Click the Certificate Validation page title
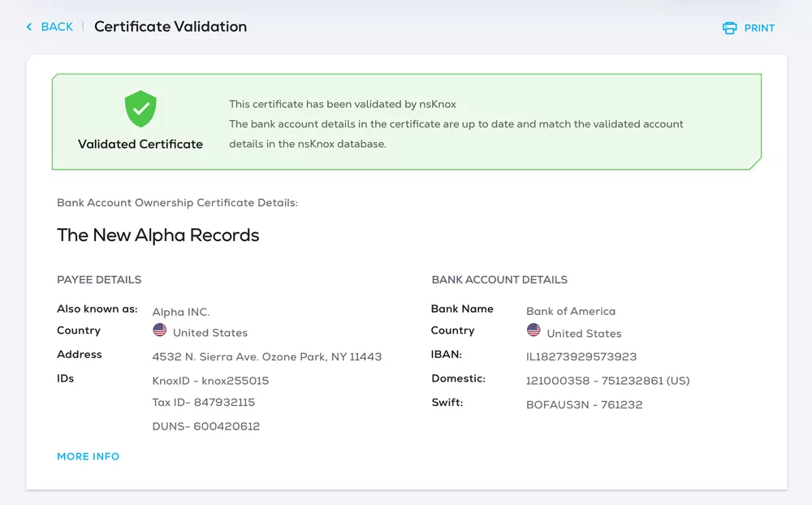 tap(171, 27)
